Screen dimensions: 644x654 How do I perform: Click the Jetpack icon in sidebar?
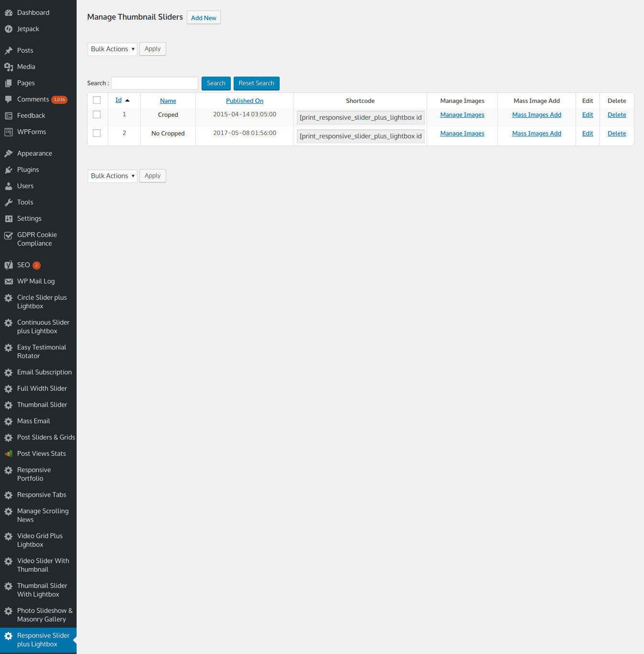9,29
